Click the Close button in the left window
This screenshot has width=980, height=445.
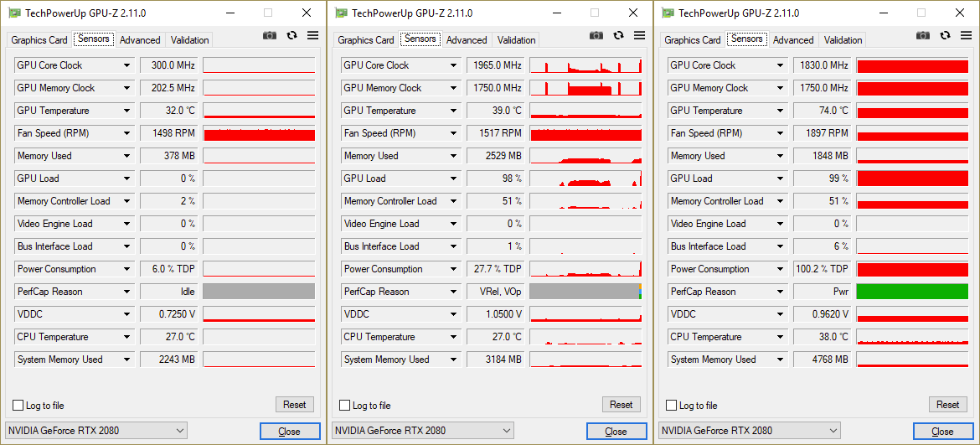coord(289,432)
